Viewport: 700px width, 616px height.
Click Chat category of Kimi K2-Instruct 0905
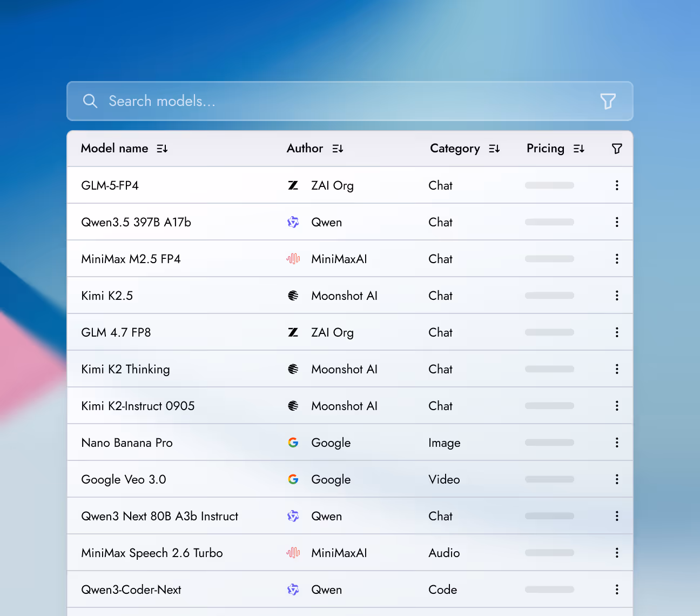(x=441, y=406)
